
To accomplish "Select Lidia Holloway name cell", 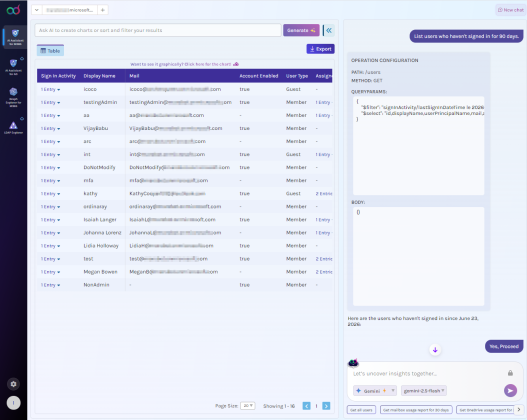I will pos(101,246).
